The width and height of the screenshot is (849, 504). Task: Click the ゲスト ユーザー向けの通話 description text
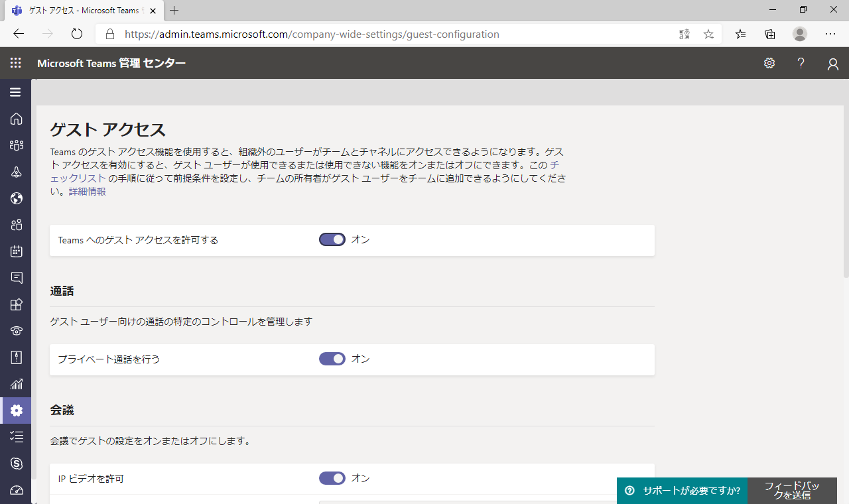tap(181, 322)
